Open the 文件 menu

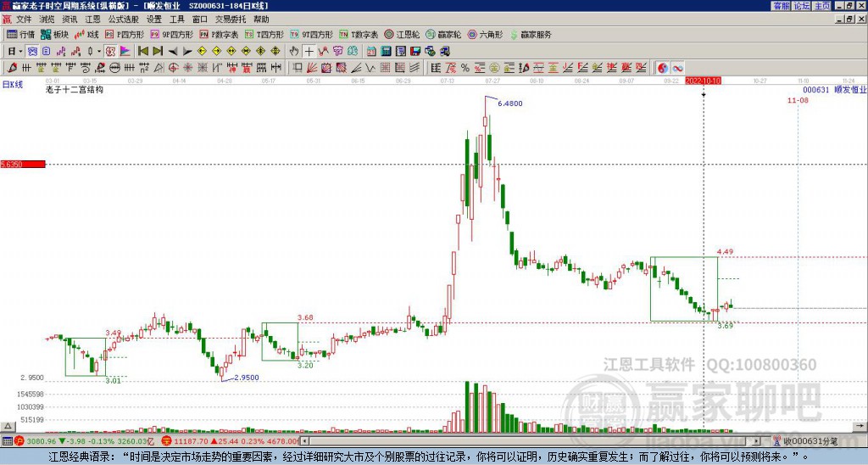coord(24,20)
